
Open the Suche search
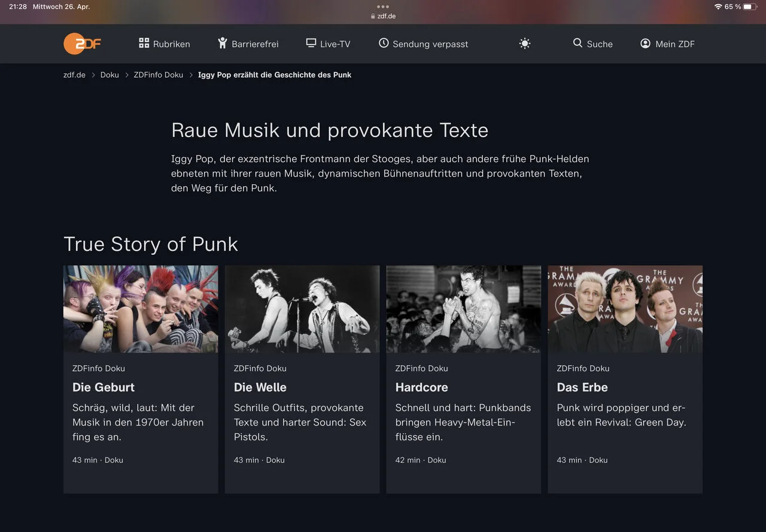[592, 44]
